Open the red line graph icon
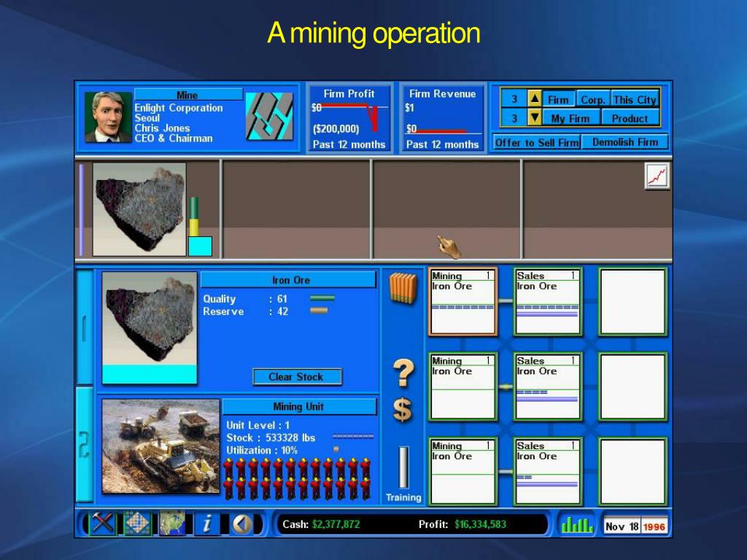 [x=657, y=176]
